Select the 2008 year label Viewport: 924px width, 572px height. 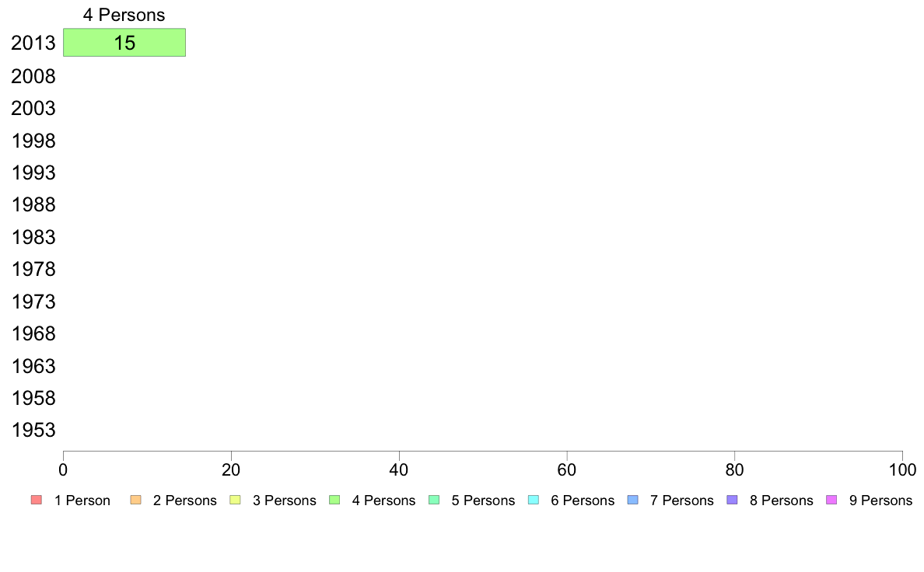pyautogui.click(x=33, y=76)
